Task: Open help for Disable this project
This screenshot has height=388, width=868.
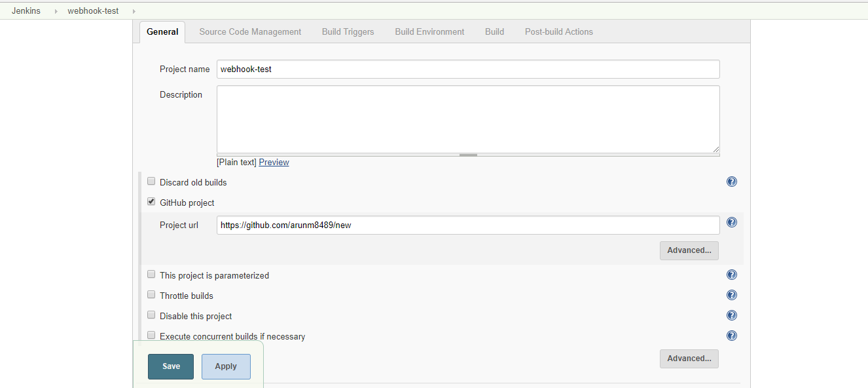Action: (731, 315)
